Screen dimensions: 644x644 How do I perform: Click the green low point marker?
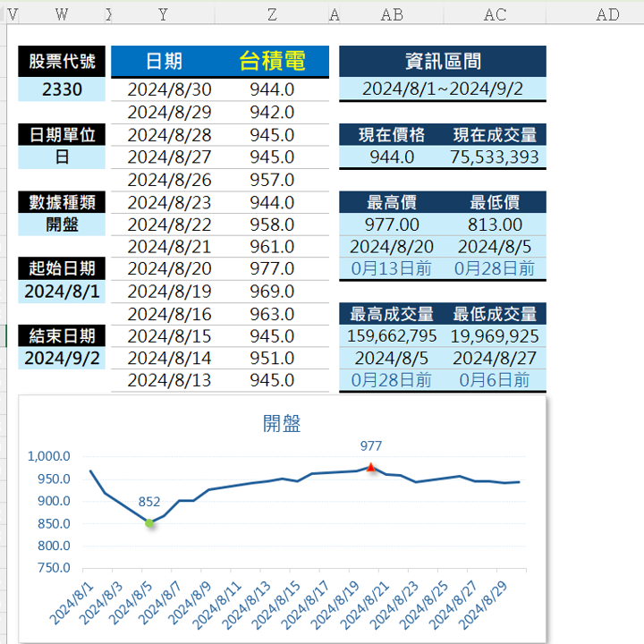point(149,523)
